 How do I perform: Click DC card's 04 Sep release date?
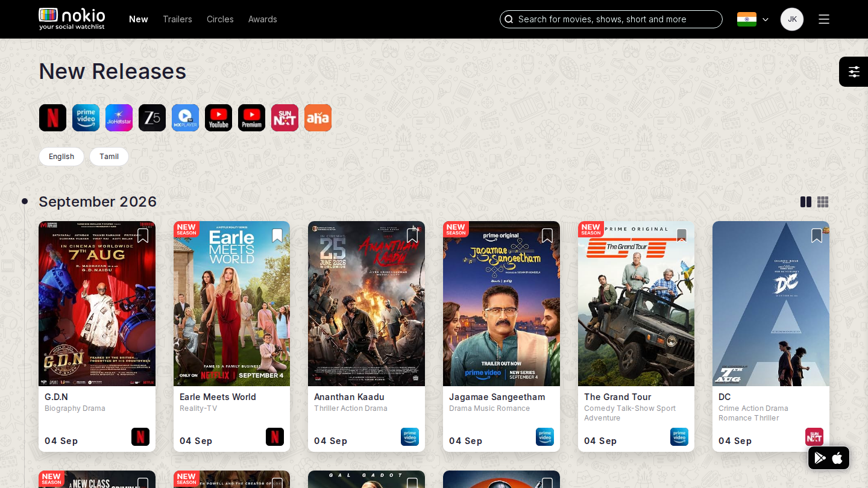point(735,441)
